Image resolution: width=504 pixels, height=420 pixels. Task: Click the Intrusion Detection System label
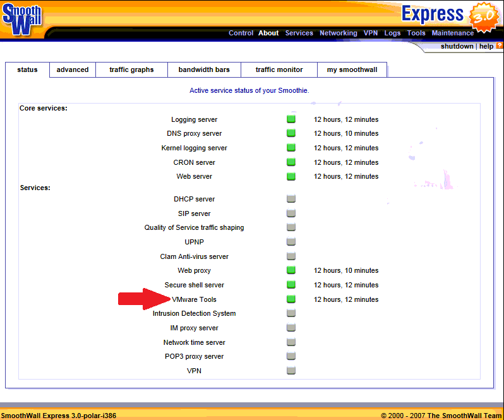tap(194, 313)
